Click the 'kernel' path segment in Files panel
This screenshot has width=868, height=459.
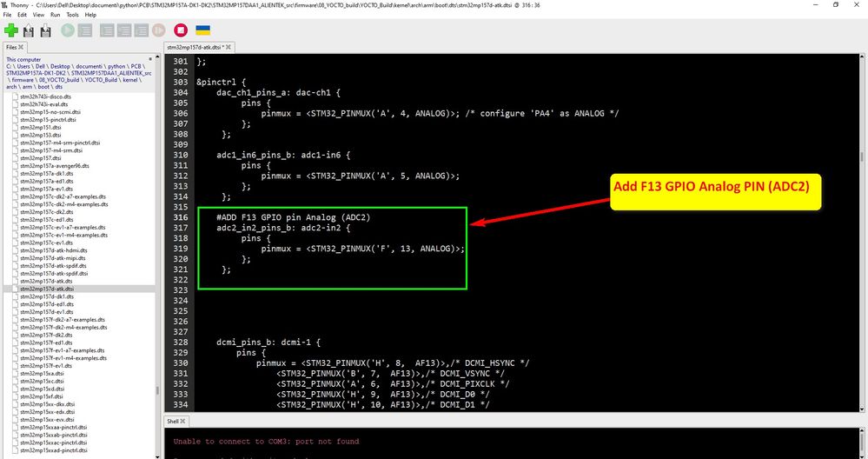130,80
